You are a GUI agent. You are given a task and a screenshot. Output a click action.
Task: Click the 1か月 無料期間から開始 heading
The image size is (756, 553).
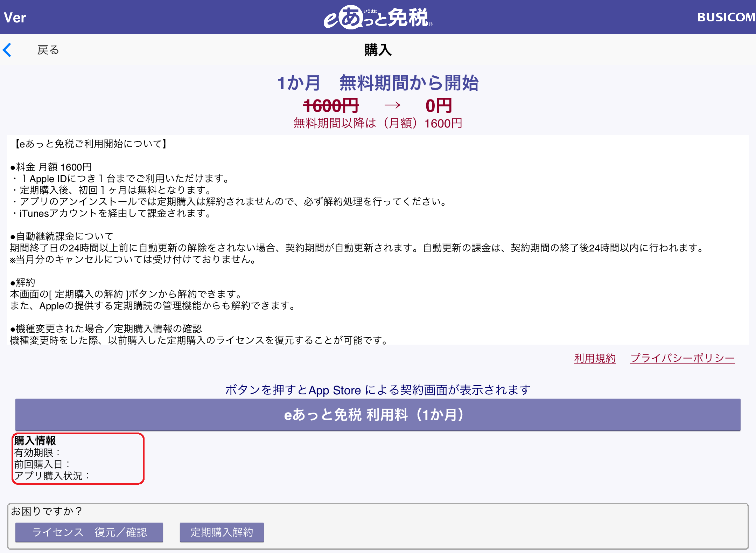click(x=378, y=83)
